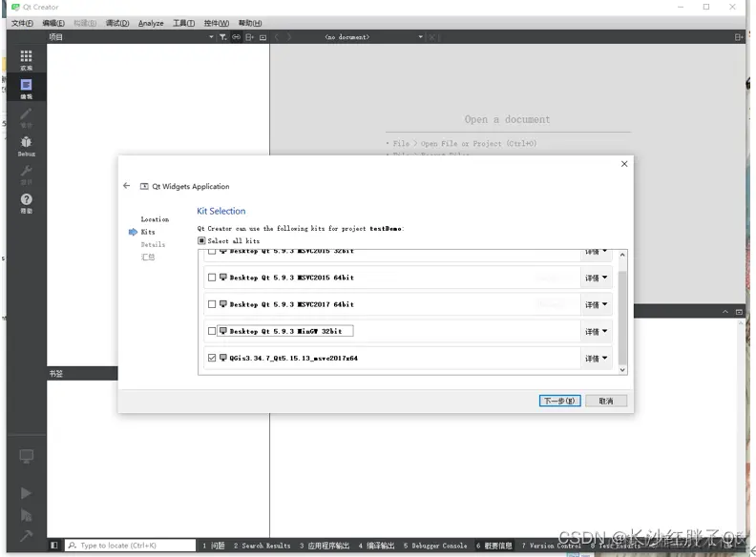Open the Welcome mode in sidebar

(26, 60)
